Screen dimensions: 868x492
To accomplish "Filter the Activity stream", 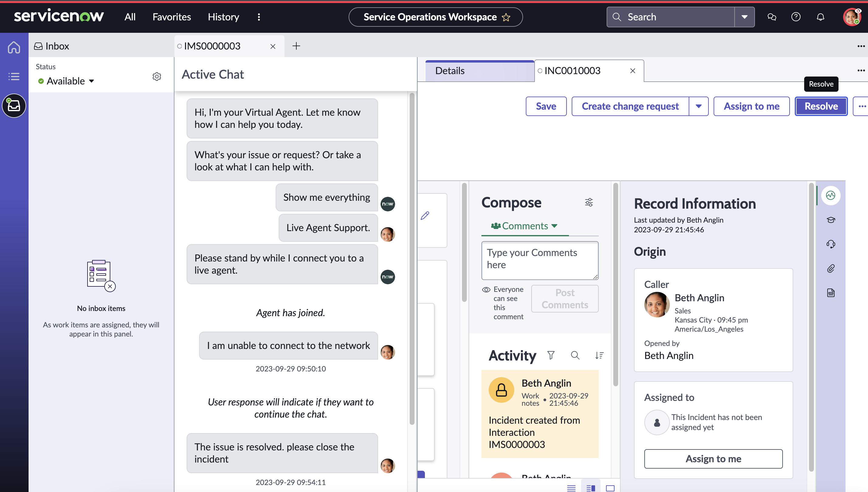I will (551, 355).
